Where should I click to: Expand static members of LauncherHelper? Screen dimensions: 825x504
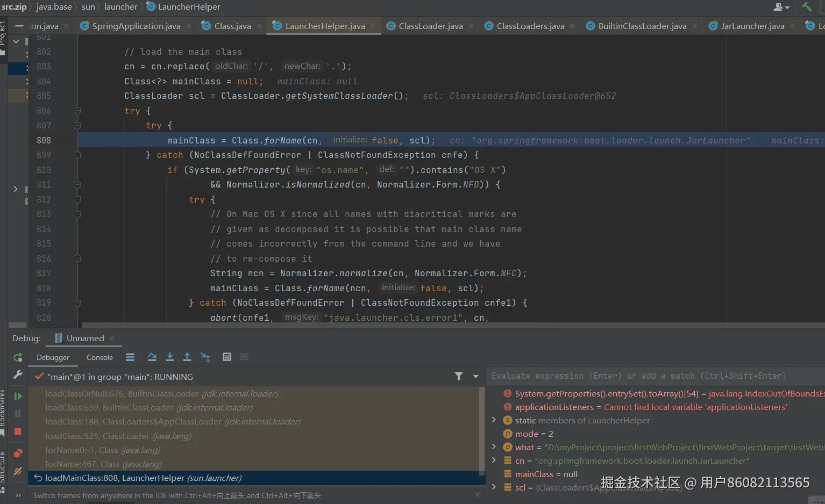(x=494, y=420)
